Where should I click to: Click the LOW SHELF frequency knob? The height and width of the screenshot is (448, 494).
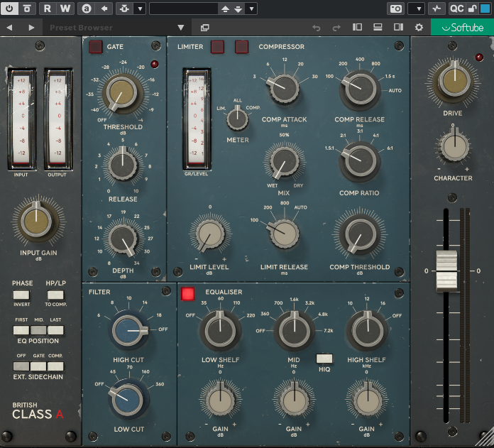(220, 331)
